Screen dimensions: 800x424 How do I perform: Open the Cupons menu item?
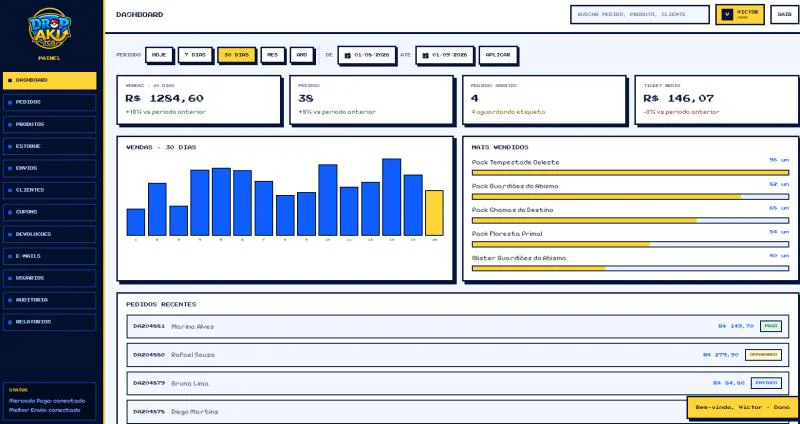[49, 212]
